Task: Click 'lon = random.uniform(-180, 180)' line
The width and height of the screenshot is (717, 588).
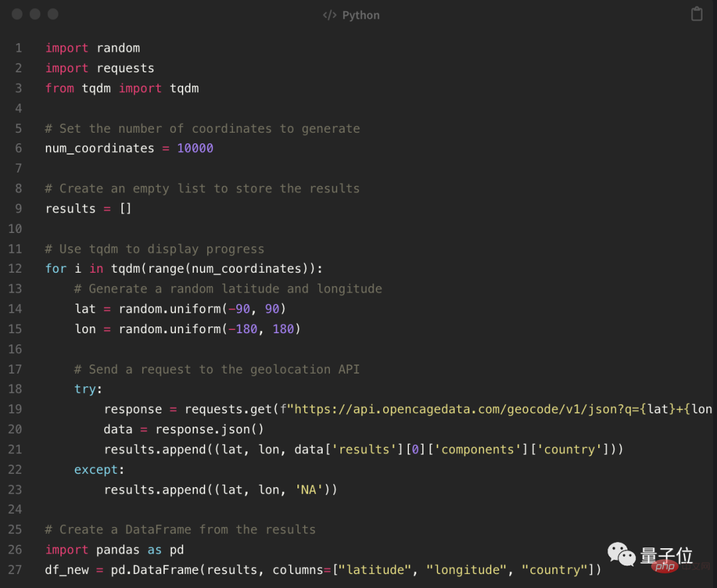Action: tap(187, 329)
